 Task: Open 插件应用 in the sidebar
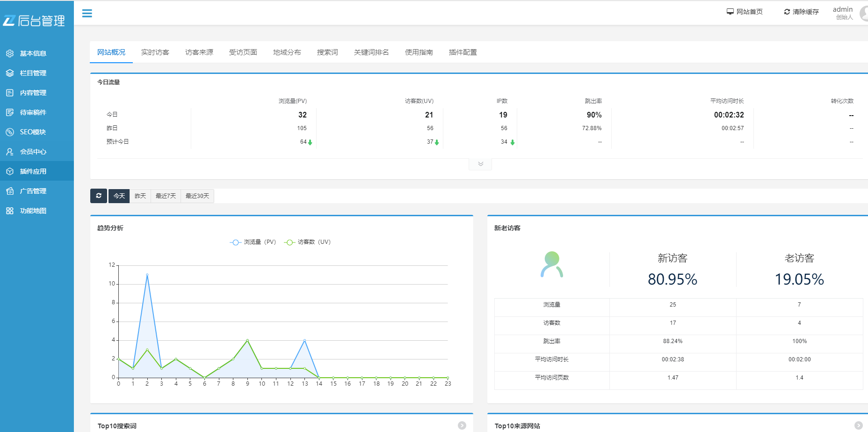37,171
